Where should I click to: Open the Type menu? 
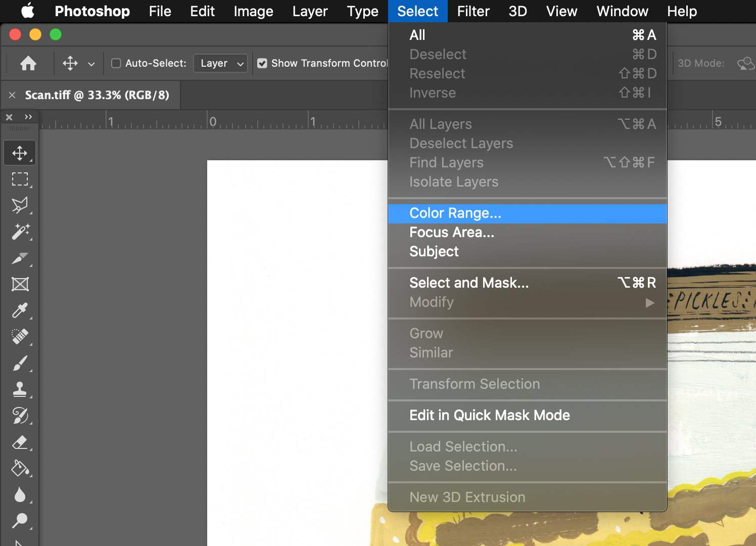[x=362, y=11]
